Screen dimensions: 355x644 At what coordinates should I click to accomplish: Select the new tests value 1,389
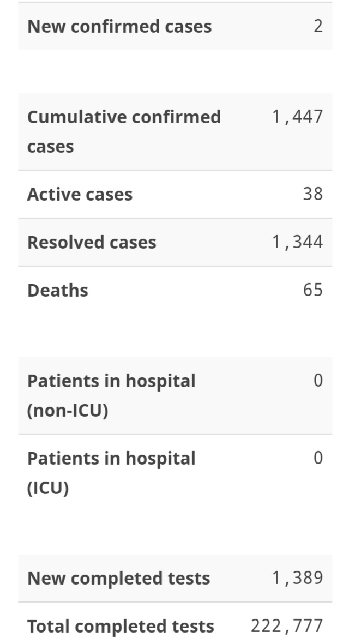298,578
